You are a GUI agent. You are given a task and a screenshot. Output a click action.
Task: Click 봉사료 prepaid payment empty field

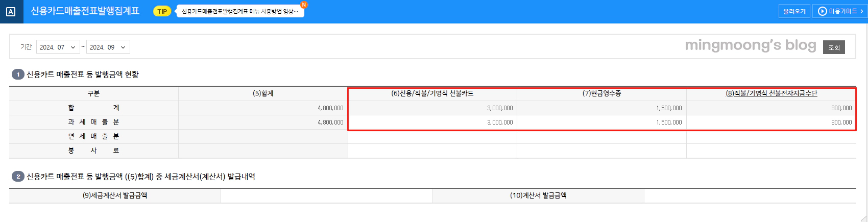point(771,151)
